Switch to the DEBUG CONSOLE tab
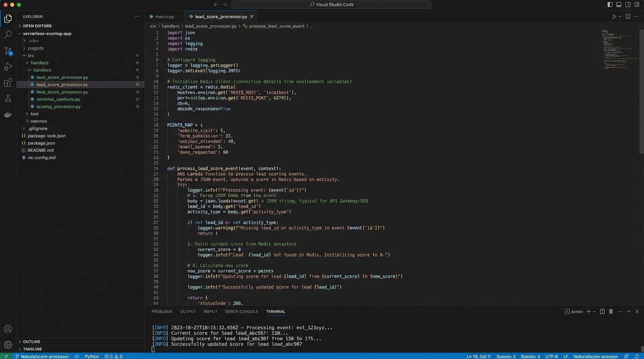 [241, 311]
